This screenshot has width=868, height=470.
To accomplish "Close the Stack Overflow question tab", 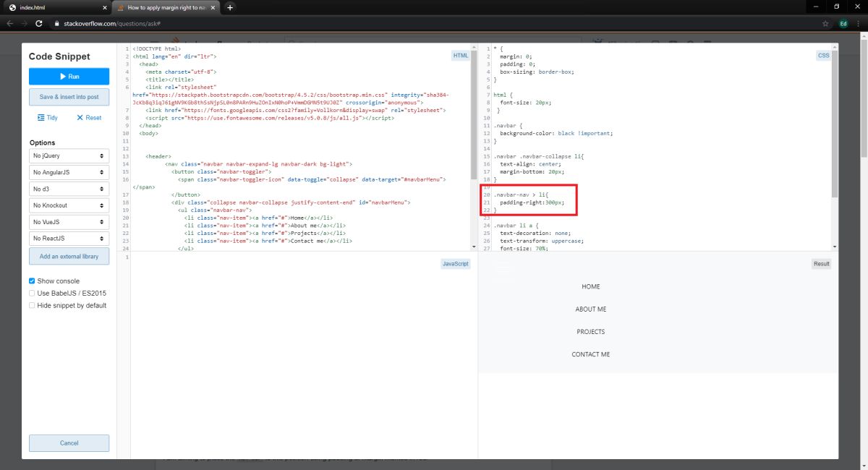I will click(214, 8).
